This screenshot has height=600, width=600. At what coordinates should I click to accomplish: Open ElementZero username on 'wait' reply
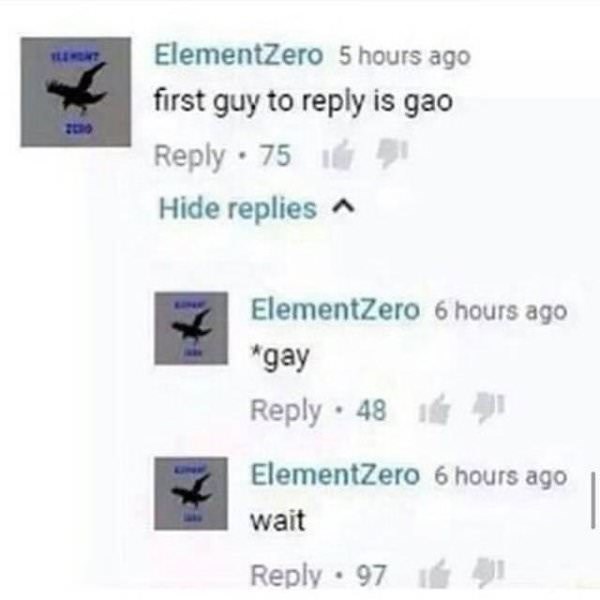click(335, 475)
